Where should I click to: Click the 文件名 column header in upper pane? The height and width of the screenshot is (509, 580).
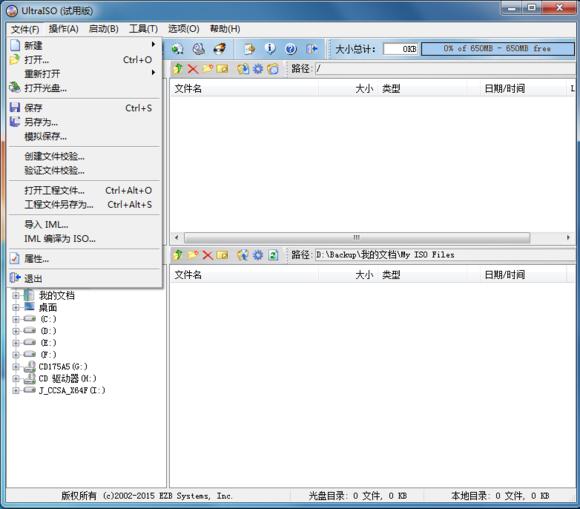click(x=244, y=88)
